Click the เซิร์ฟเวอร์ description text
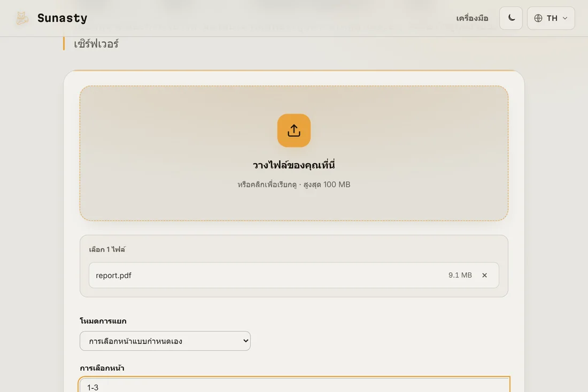 pyautogui.click(x=96, y=44)
